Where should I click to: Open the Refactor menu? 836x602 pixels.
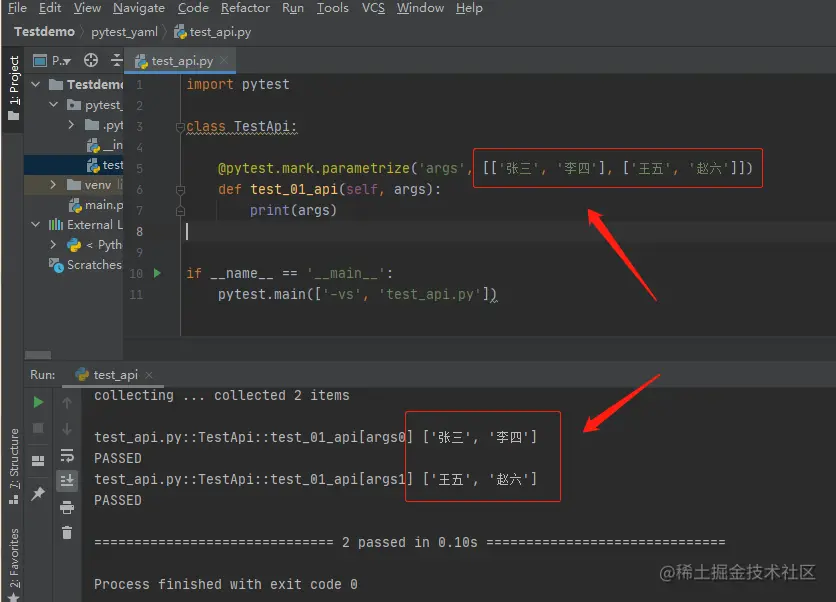point(245,8)
